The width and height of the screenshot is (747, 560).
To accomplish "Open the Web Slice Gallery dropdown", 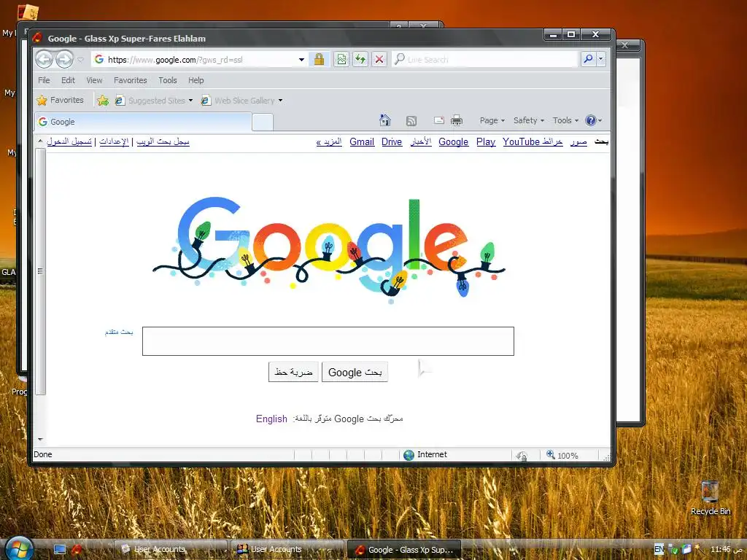I will tap(242, 101).
